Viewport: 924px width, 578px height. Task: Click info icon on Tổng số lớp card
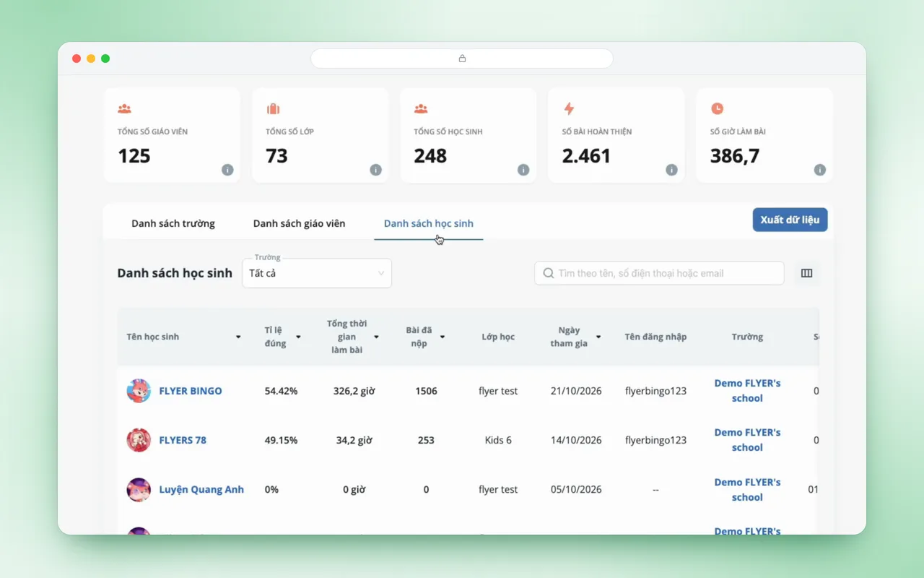375,170
